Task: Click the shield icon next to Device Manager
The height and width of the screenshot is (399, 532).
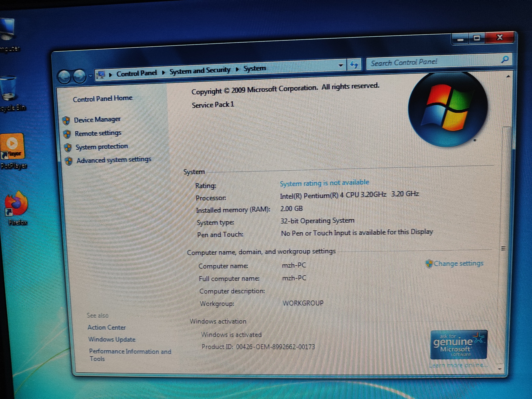Action: [x=66, y=120]
